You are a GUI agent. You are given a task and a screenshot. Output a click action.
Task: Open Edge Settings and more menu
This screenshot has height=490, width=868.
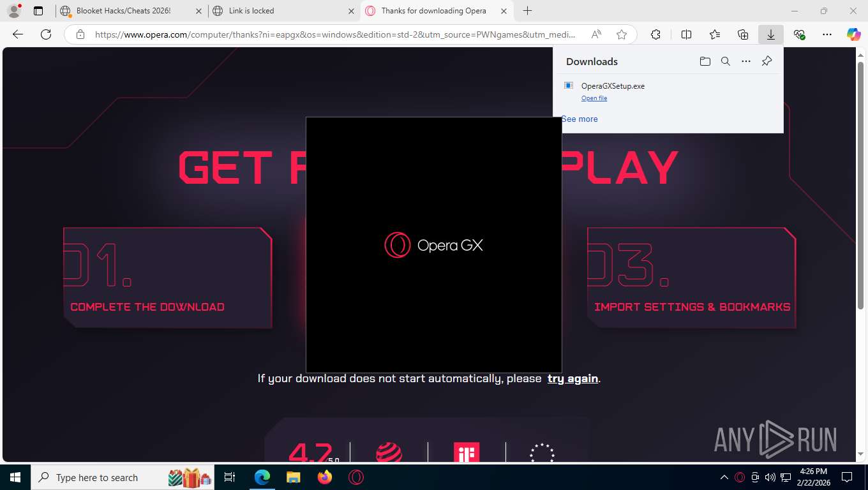(x=827, y=34)
